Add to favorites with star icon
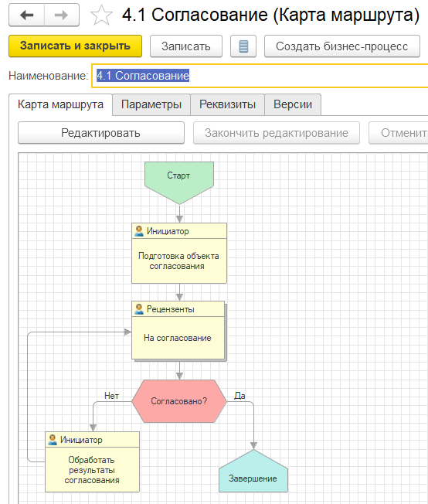Image resolution: width=428 pixels, height=504 pixels. (x=101, y=15)
